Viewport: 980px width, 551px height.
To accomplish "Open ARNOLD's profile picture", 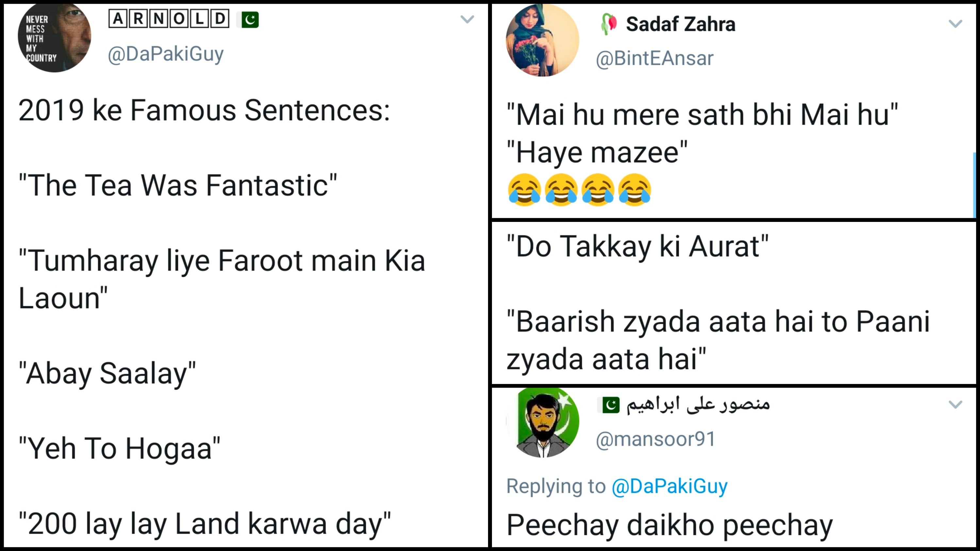I will tap(54, 37).
